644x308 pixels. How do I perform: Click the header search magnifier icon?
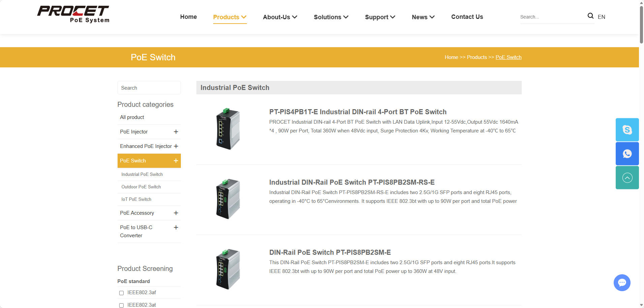pyautogui.click(x=590, y=16)
